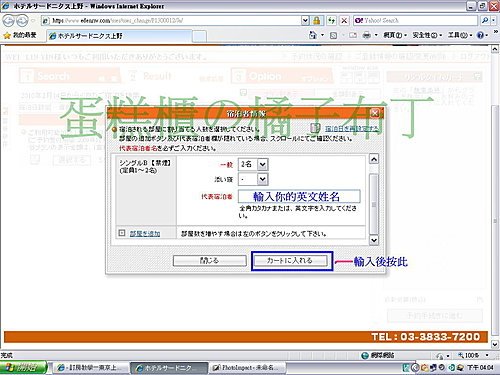Viewport: 500px width, 375px height.
Task: Click the カートに入れる button
Action: point(289,261)
